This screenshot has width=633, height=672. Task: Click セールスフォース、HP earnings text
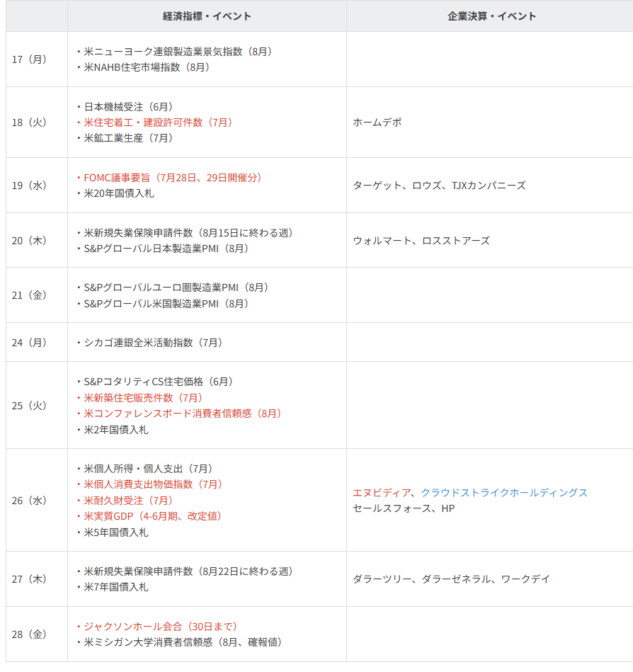click(404, 508)
